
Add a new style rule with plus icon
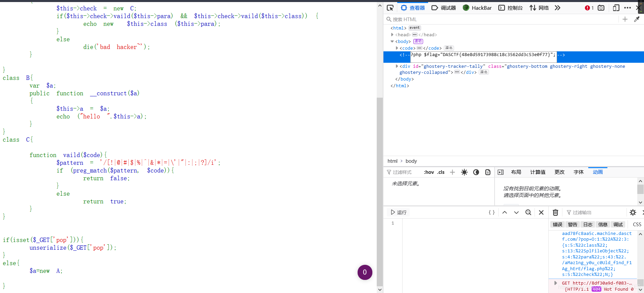[x=452, y=172]
